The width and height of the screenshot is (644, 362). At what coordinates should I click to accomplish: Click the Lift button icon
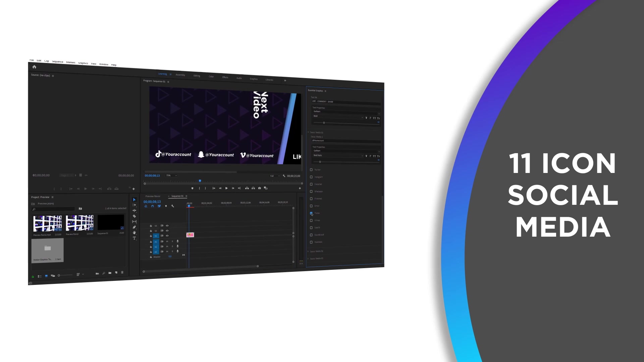pyautogui.click(x=247, y=188)
